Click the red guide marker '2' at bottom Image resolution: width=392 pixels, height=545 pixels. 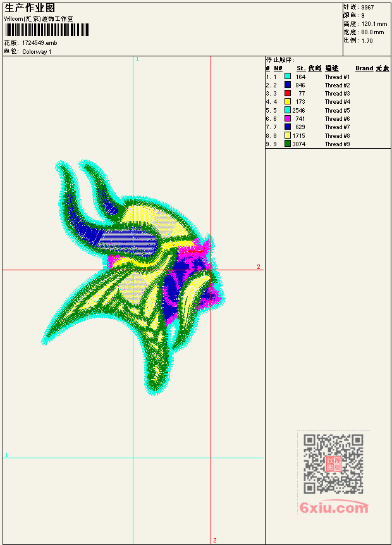click(215, 540)
